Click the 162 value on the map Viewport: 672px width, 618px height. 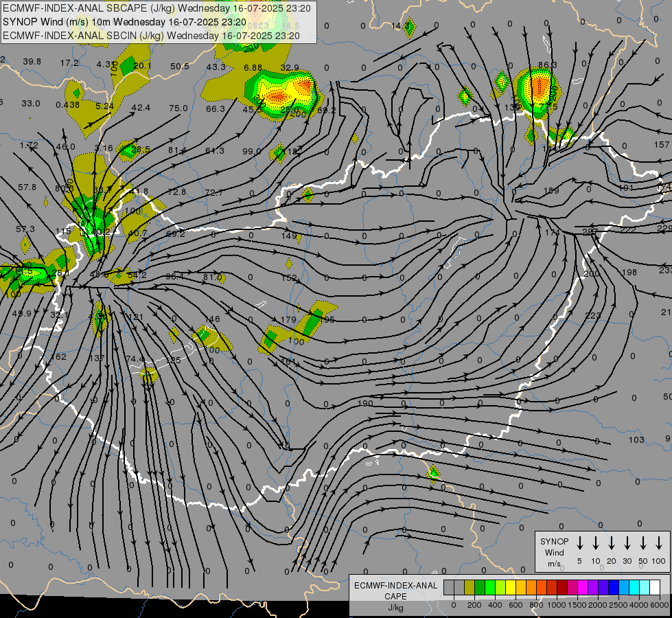pyautogui.click(x=59, y=356)
